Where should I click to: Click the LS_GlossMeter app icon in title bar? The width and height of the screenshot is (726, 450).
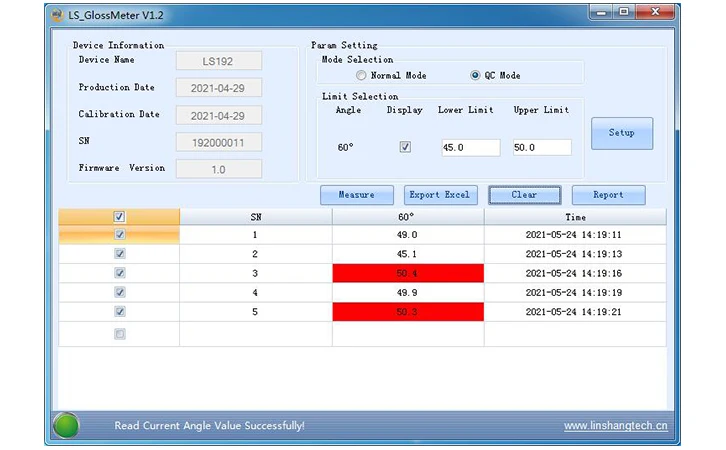pos(57,15)
